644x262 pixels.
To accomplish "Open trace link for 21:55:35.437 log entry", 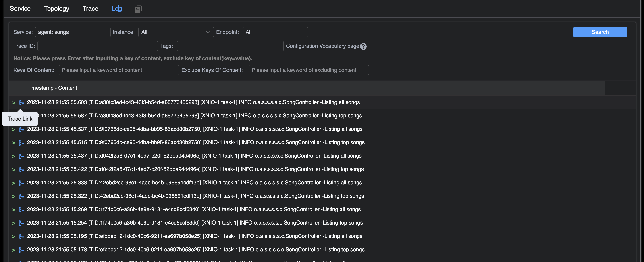I will coord(21,156).
